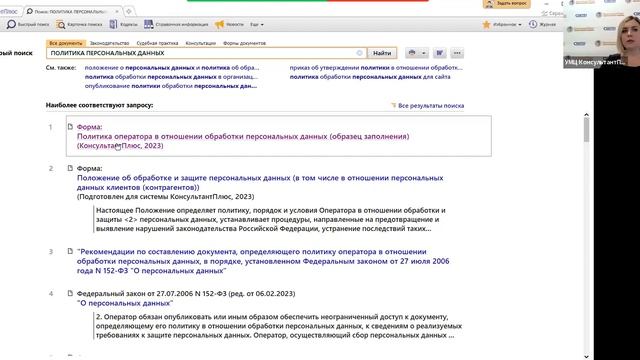Click text (КонсультантПлюс, 2023) under result 1

(x=120, y=146)
